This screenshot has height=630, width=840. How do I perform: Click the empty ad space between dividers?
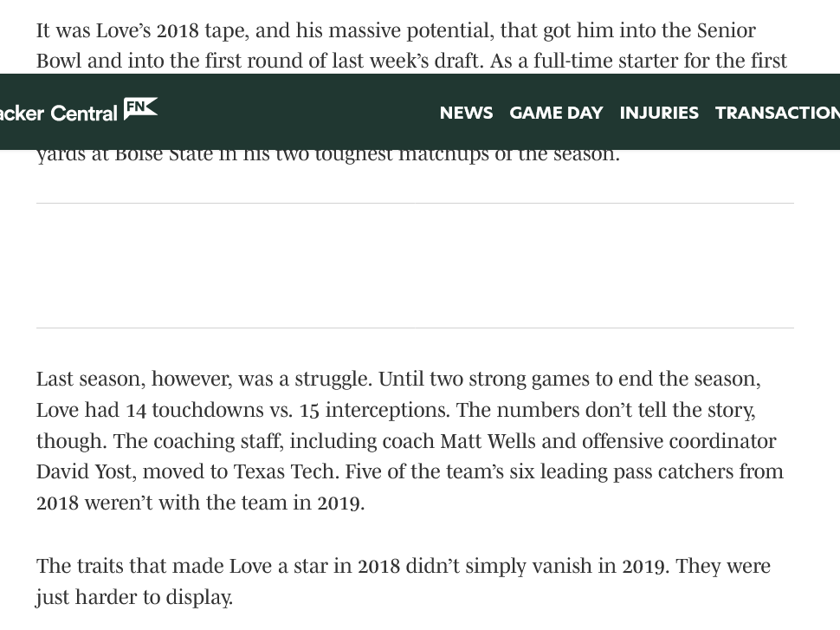point(415,265)
